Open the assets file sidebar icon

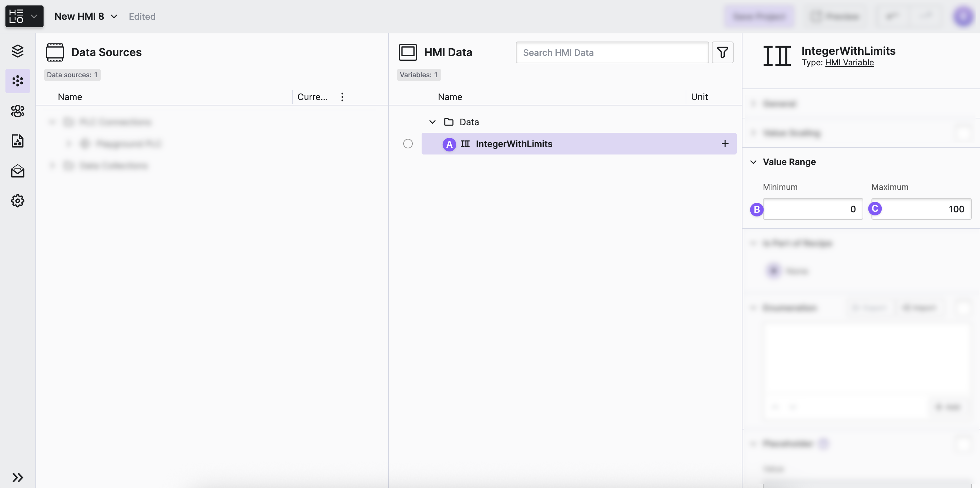17,141
